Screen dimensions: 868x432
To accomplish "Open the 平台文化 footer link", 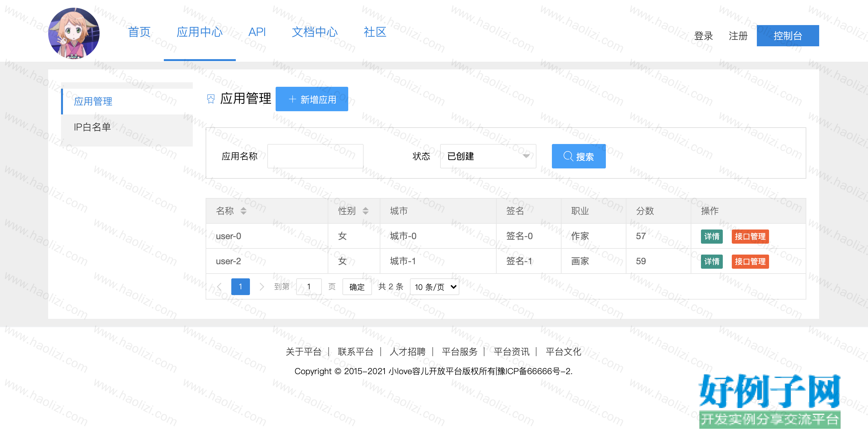I will (x=563, y=352).
